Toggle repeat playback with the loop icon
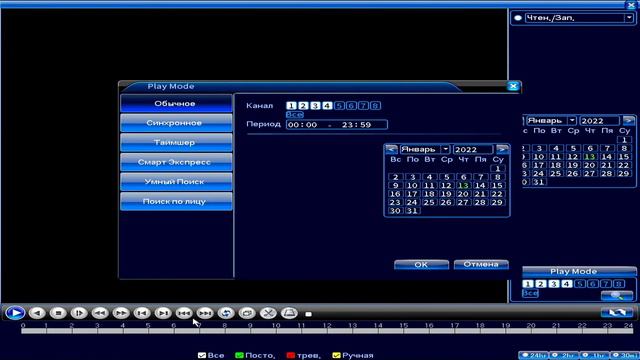Screen dimensions: 640x360 click(x=226, y=313)
